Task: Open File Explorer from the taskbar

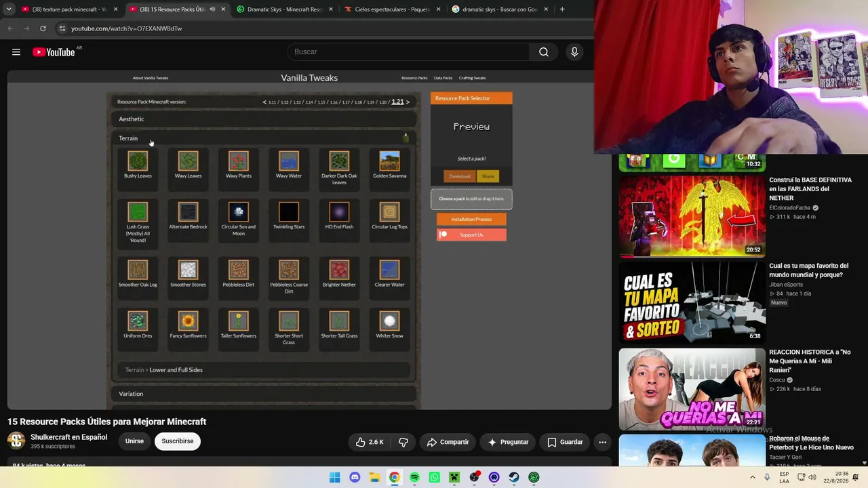Action: click(x=374, y=477)
